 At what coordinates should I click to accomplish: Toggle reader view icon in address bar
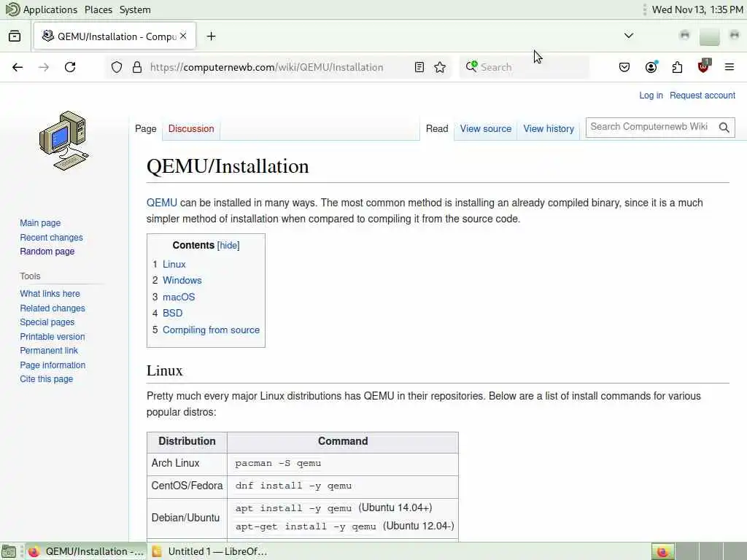[x=419, y=67]
